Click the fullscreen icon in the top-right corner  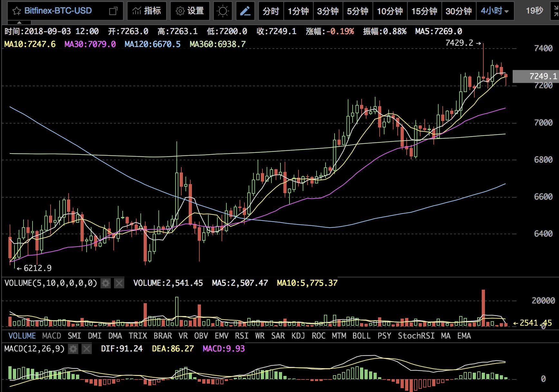tap(556, 11)
